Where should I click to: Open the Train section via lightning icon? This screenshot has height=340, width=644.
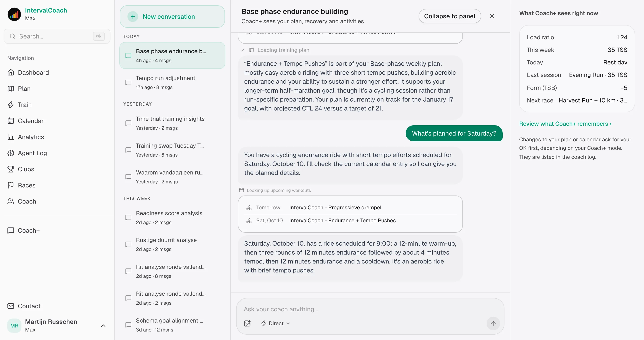(x=11, y=105)
